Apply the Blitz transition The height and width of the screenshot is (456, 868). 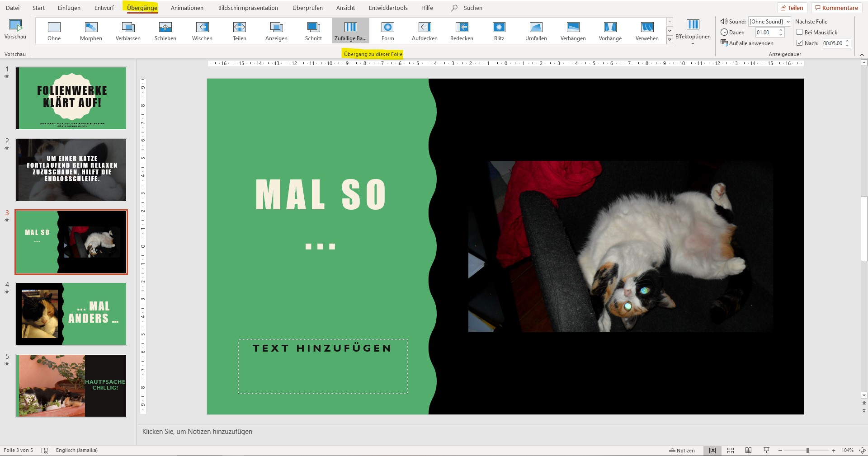499,31
